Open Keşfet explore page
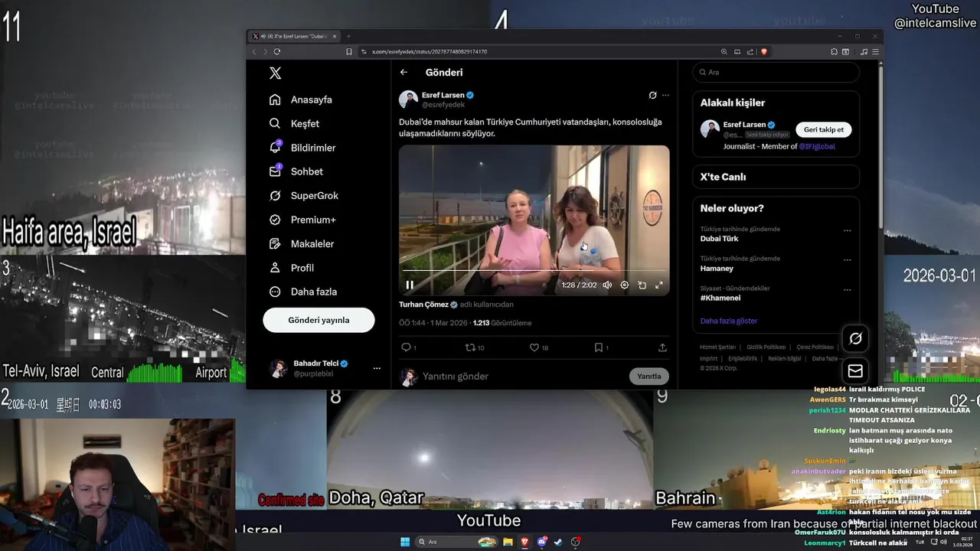This screenshot has height=551, width=980. 295,123
